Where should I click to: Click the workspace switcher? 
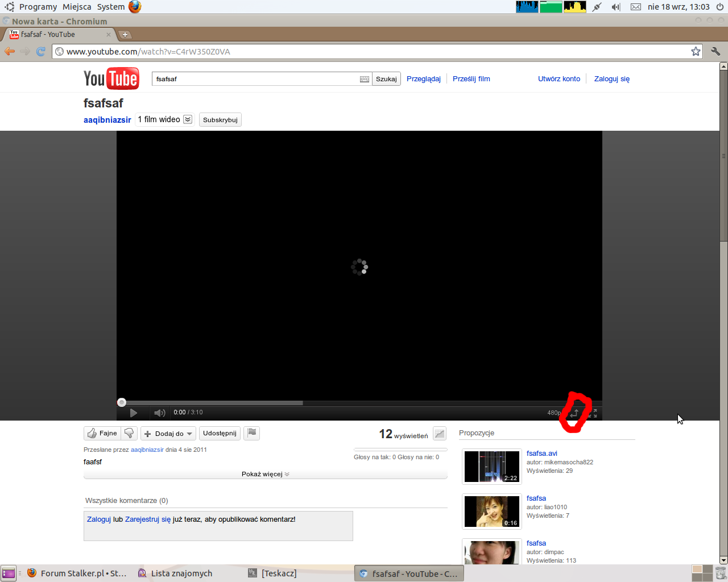point(702,573)
